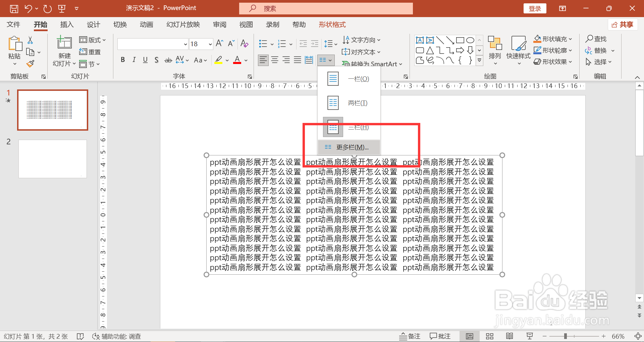Toggle Underline formatting
Image resolution: width=644 pixels, height=342 pixels.
pos(145,60)
